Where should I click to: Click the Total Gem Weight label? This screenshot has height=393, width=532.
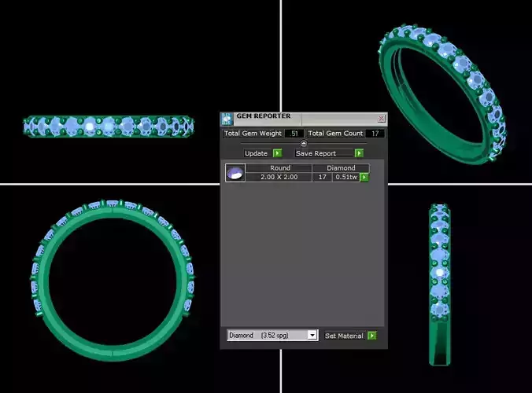coord(253,134)
